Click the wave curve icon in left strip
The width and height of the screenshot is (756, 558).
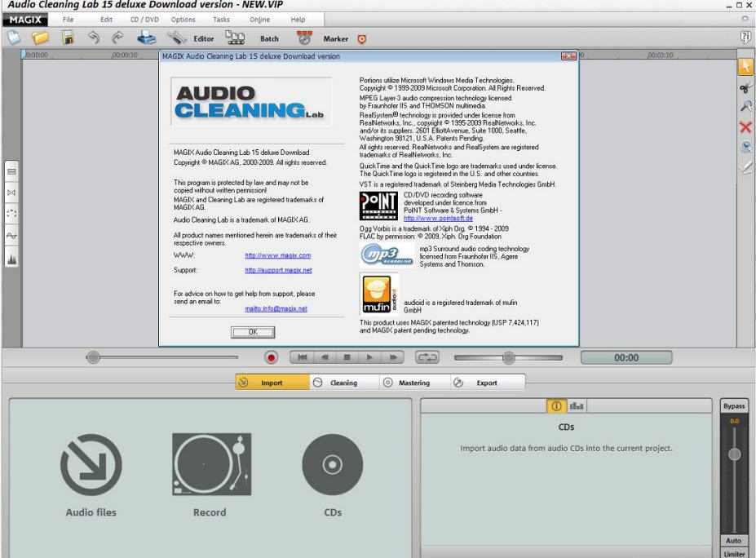pyautogui.click(x=11, y=235)
